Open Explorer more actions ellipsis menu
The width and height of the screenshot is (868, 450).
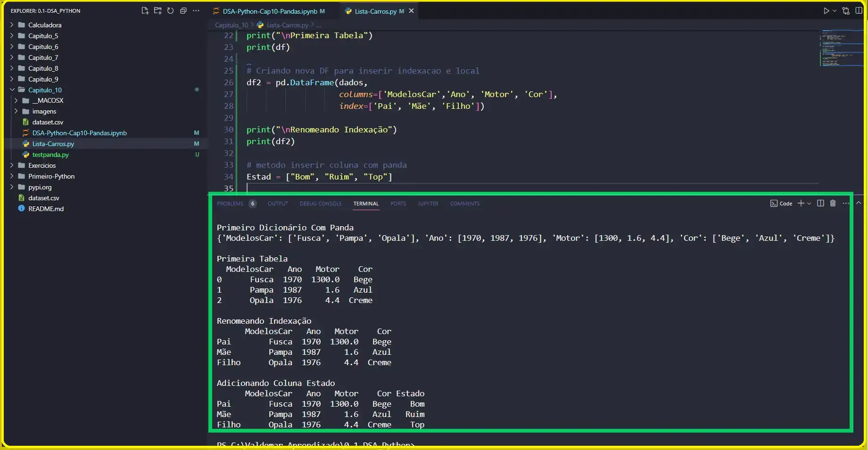[196, 10]
